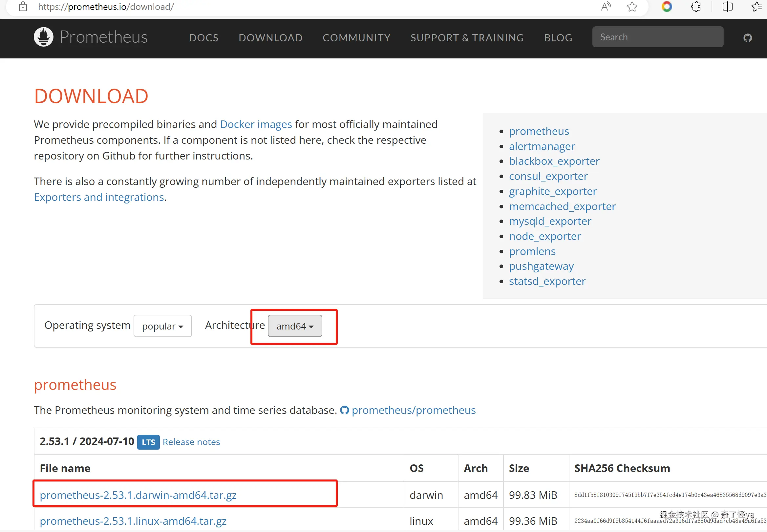Open the DOCS menu item
This screenshot has height=532, width=767.
(204, 38)
